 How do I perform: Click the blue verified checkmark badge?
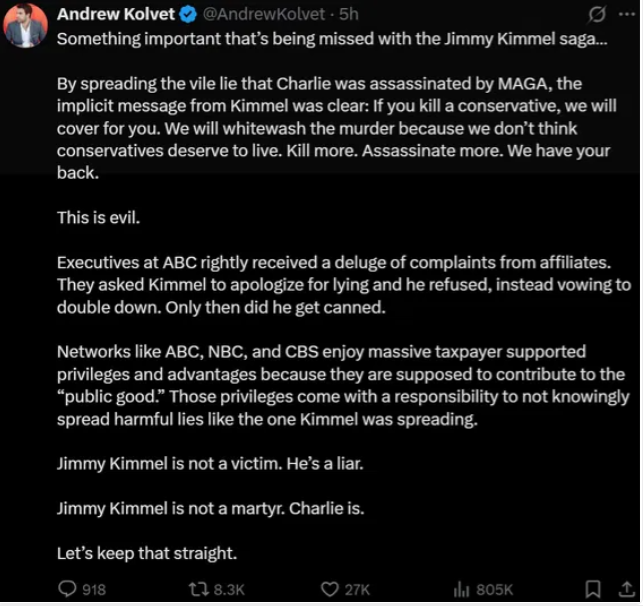pyautogui.click(x=188, y=15)
